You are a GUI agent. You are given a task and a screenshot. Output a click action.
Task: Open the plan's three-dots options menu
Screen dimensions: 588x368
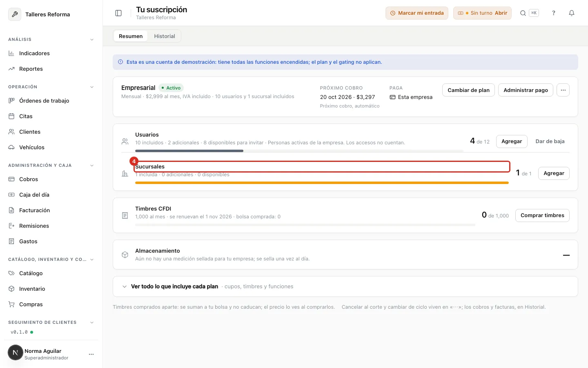click(563, 90)
